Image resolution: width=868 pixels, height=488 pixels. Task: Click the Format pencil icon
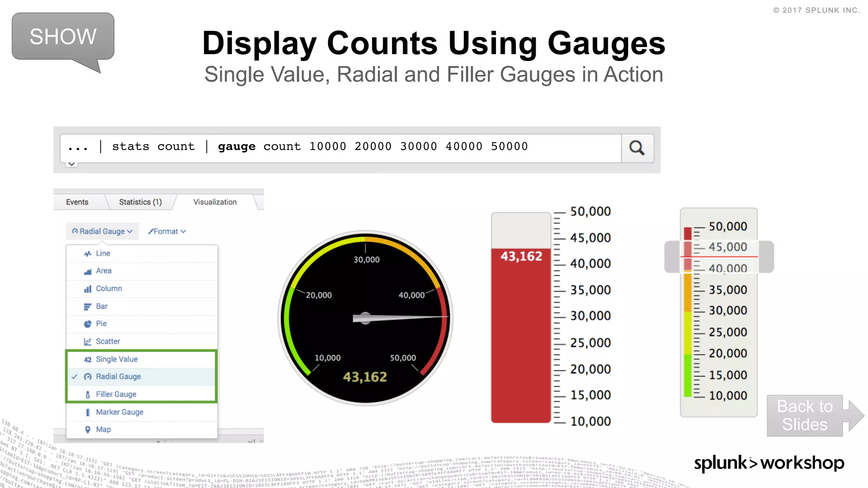coord(150,231)
